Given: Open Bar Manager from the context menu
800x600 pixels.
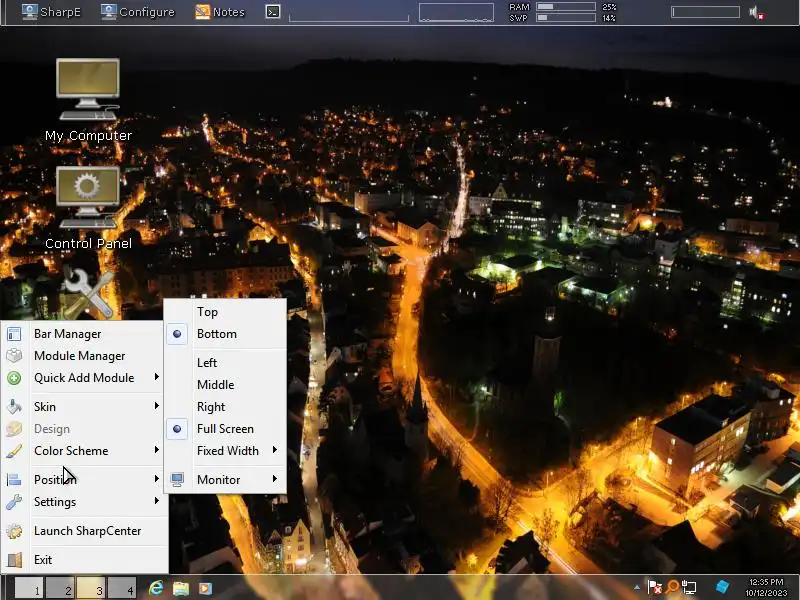Looking at the screenshot, I should coord(67,334).
